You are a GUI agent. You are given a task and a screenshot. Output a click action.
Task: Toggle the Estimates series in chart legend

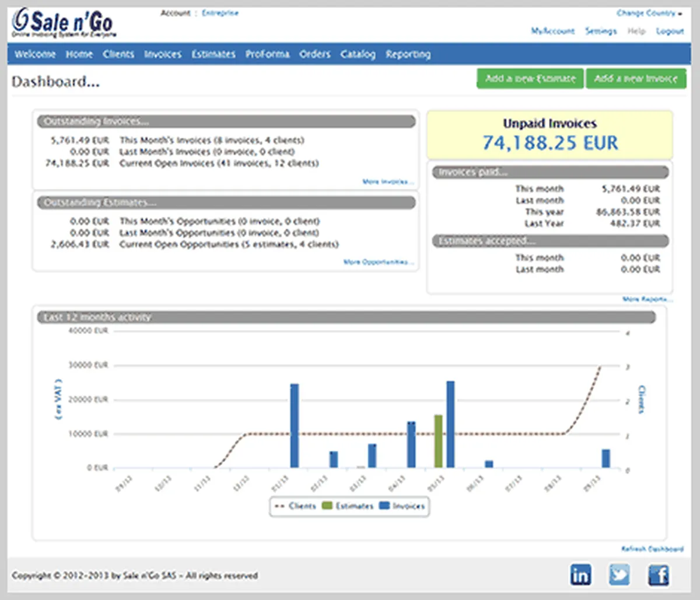[348, 506]
